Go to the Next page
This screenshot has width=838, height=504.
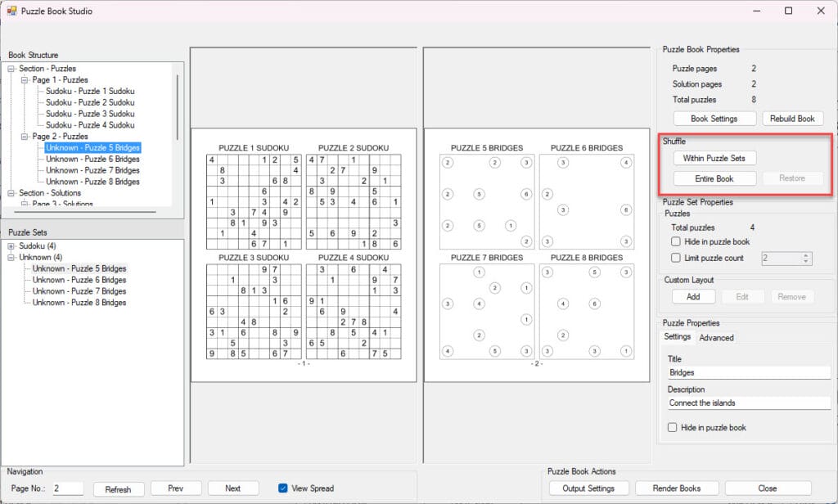(232, 488)
